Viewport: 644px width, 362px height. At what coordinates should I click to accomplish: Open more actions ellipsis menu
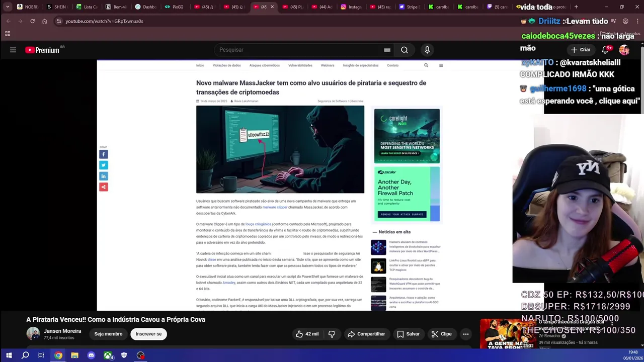pos(466,334)
